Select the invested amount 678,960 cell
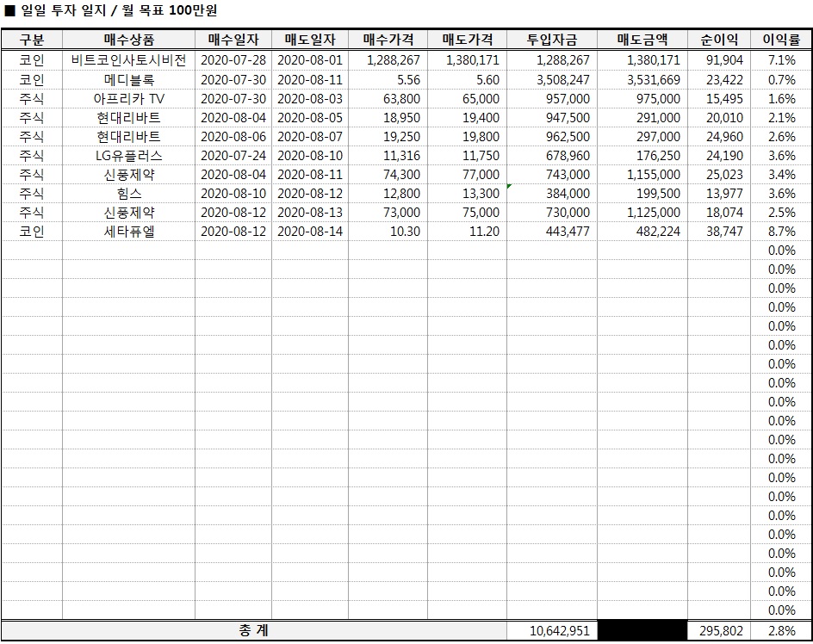The image size is (813, 644). (x=552, y=156)
